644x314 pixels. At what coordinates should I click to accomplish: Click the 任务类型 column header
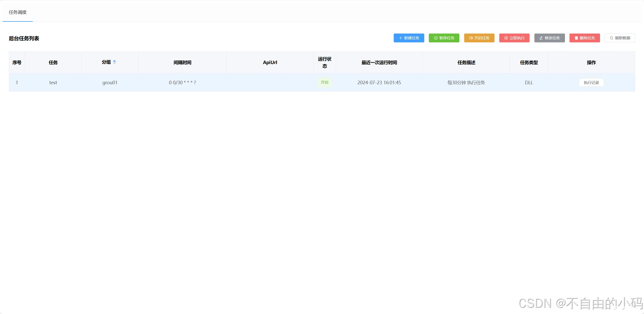tap(529, 63)
